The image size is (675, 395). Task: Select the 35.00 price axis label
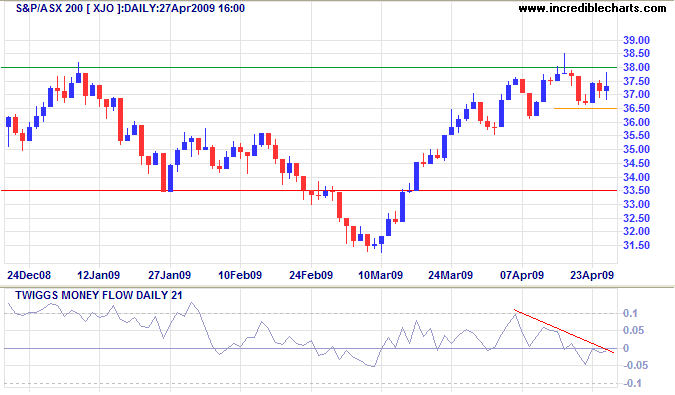pos(636,149)
